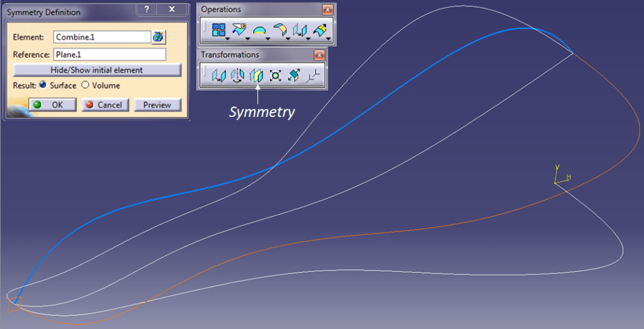This screenshot has height=329, width=644.
Task: Click the Split surface tool icon
Action: coord(239,30)
